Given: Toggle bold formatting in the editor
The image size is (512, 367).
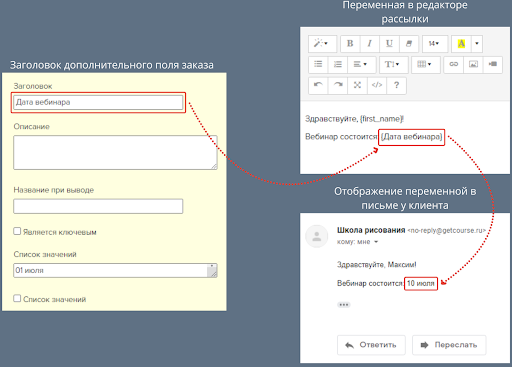Looking at the screenshot, I should click(x=350, y=44).
